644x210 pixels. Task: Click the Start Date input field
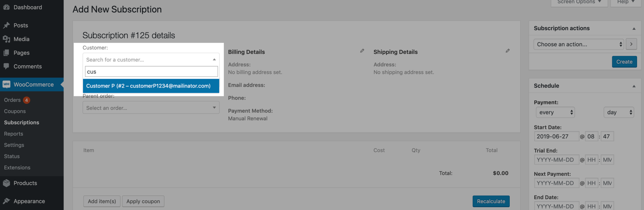(x=556, y=136)
